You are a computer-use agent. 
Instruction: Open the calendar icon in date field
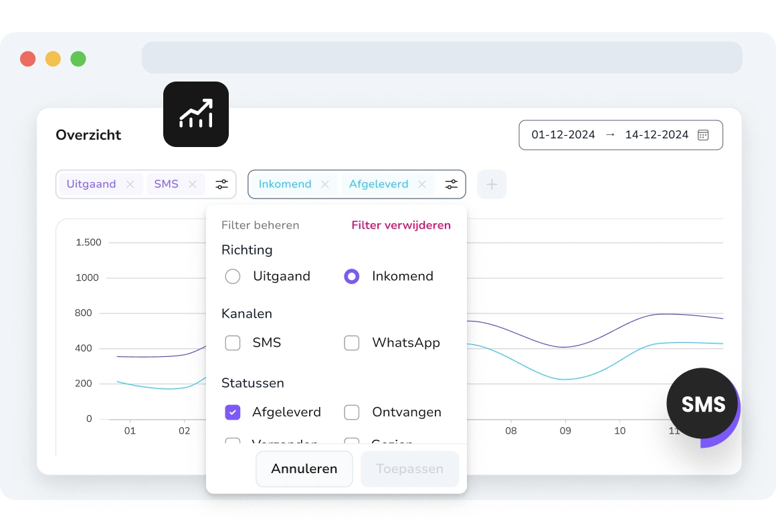click(703, 135)
